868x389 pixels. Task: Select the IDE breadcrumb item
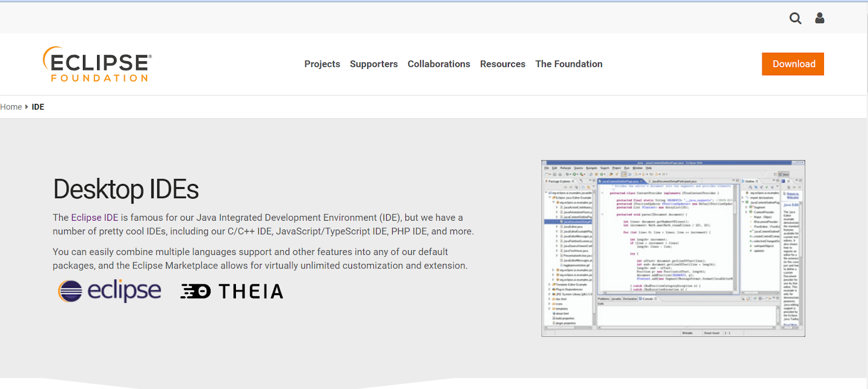coord(38,107)
